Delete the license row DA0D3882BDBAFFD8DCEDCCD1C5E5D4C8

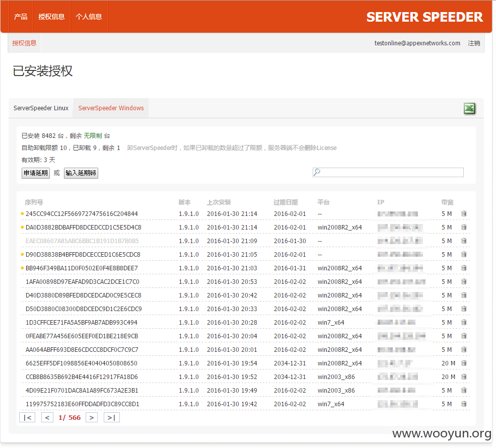[464, 228]
